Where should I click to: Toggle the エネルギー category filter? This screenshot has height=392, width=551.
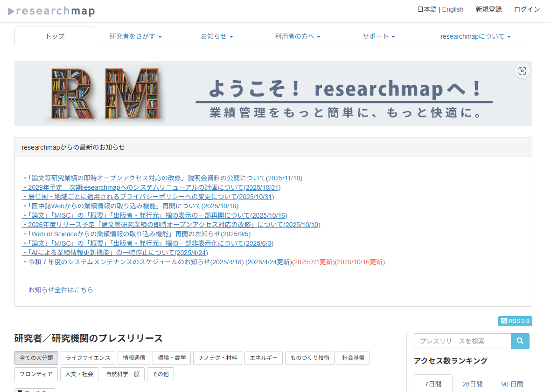pyautogui.click(x=263, y=358)
